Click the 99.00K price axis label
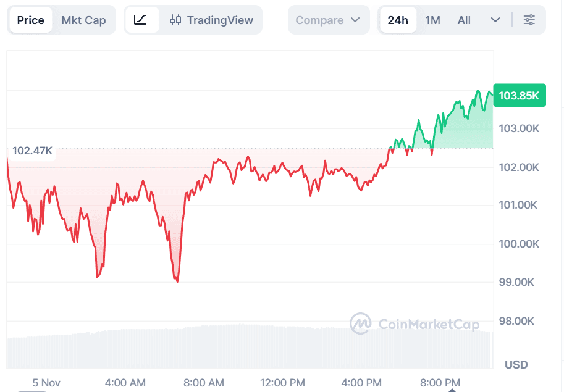564x392 pixels. [519, 282]
